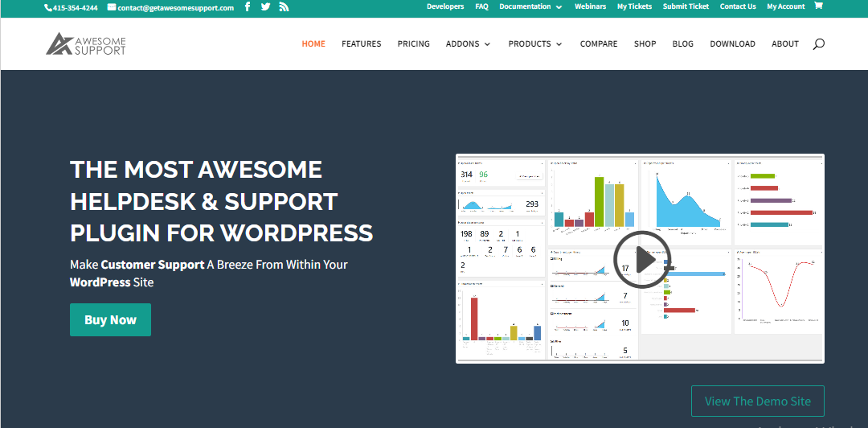
Task: Open the shopping cart icon
Action: 818,6
